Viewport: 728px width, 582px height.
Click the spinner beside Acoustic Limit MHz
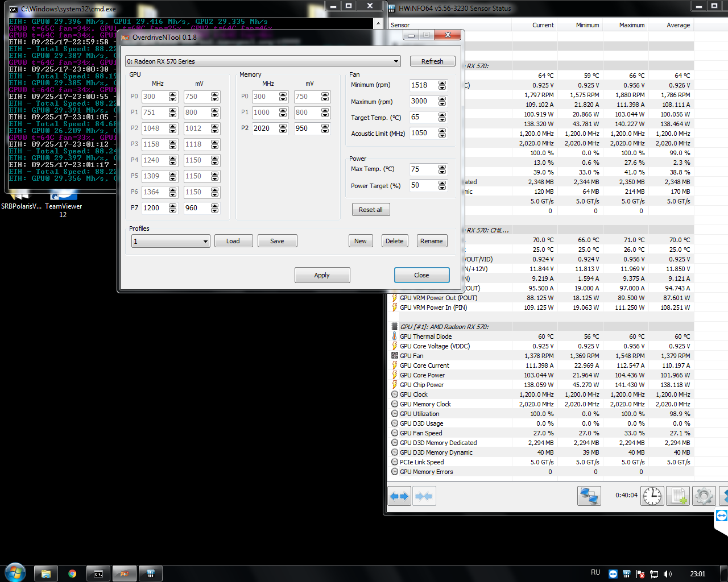click(442, 133)
